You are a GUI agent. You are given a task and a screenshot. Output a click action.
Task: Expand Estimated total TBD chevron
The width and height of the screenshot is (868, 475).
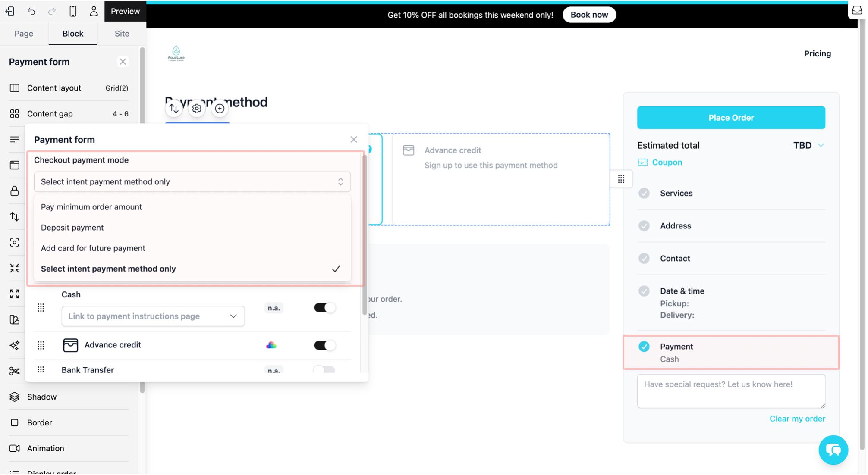821,145
